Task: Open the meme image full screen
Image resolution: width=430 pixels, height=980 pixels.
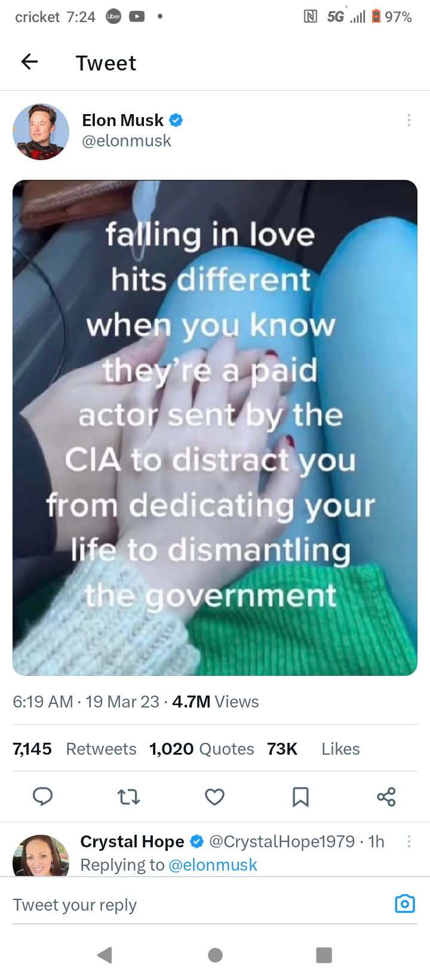Action: pos(215,428)
